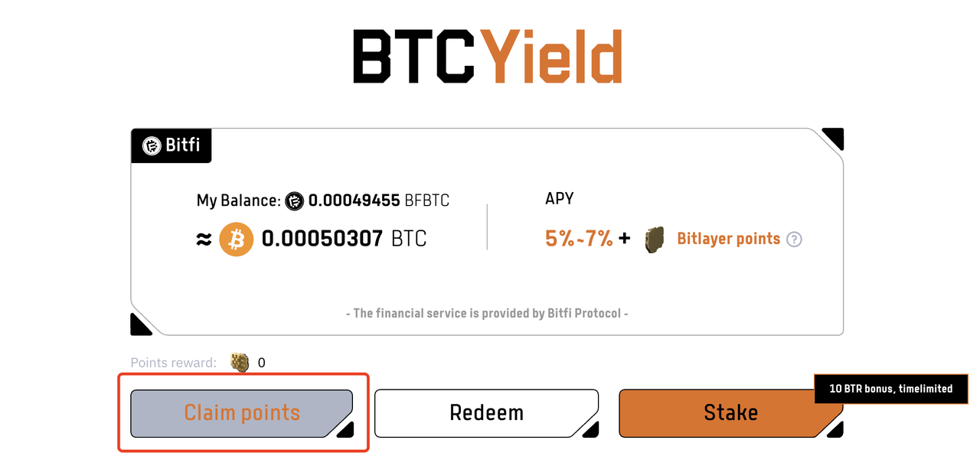Click the Bitfi logo icon in card header
The image size is (980, 453).
tap(152, 145)
